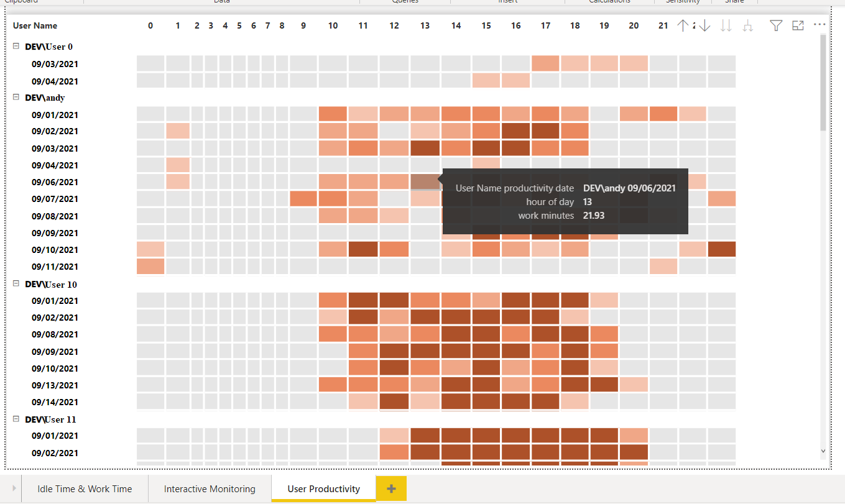Click the double-arrow next level icon
This screenshot has width=845, height=504.
coord(726,25)
